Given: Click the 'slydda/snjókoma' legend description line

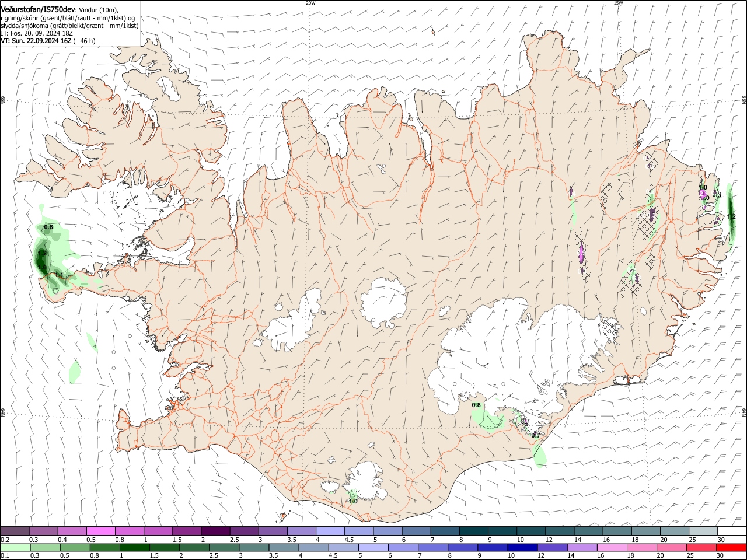Looking at the screenshot, I should (69, 26).
